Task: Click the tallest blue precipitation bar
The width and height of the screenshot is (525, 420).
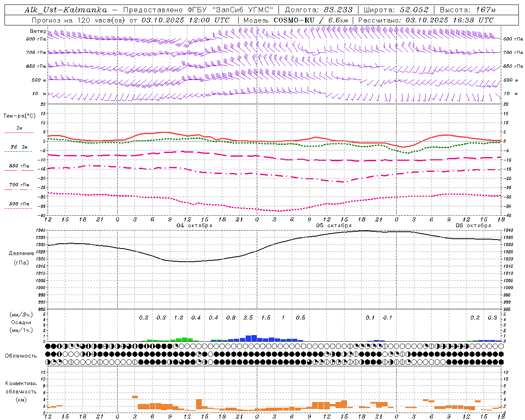Action: click(254, 338)
